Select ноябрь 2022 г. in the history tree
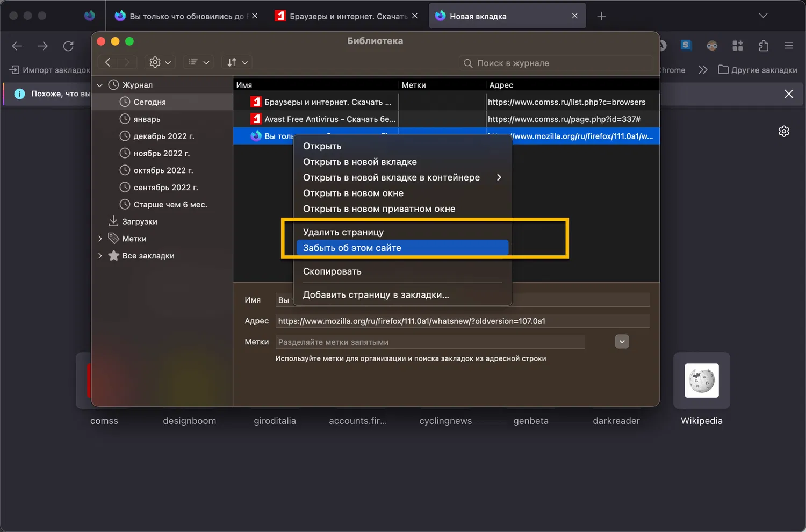 tap(162, 153)
